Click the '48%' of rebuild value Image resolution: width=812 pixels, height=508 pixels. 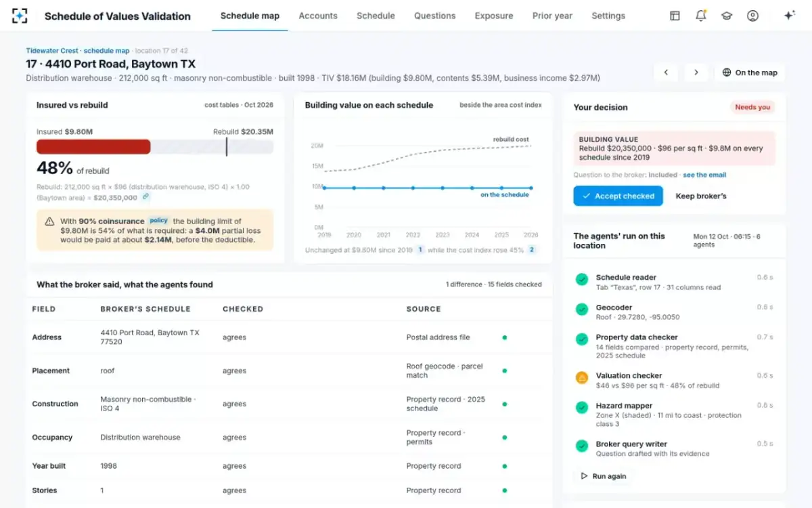click(55, 168)
